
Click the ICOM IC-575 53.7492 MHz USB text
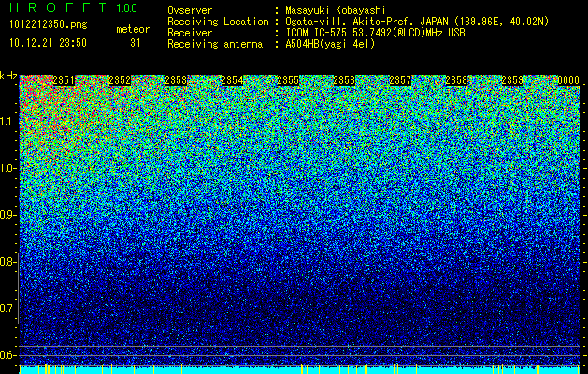375,33
